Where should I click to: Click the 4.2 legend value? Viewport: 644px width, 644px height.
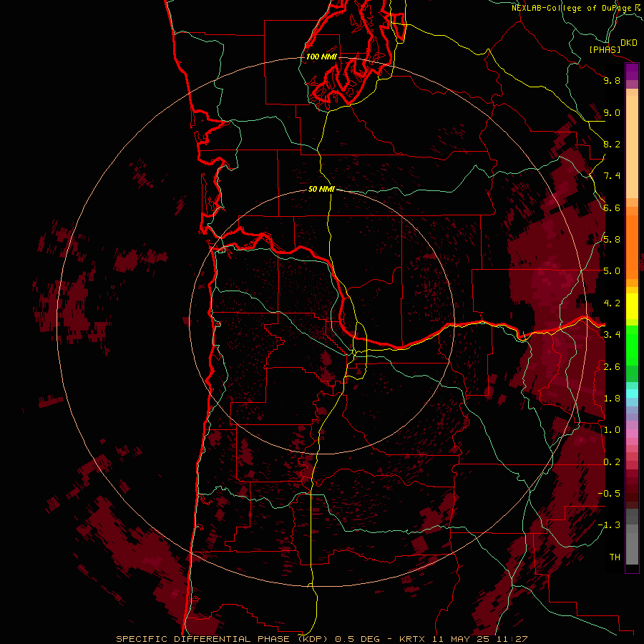point(612,303)
